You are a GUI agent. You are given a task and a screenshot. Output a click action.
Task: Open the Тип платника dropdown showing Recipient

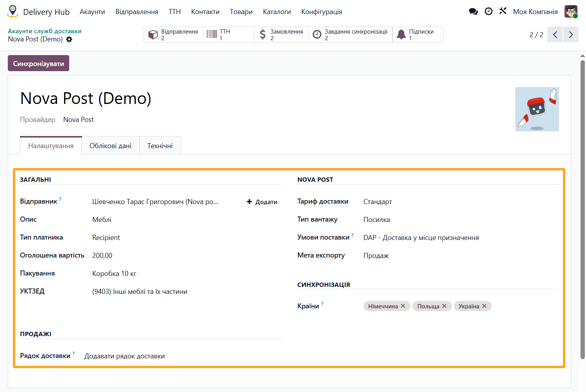(x=187, y=238)
